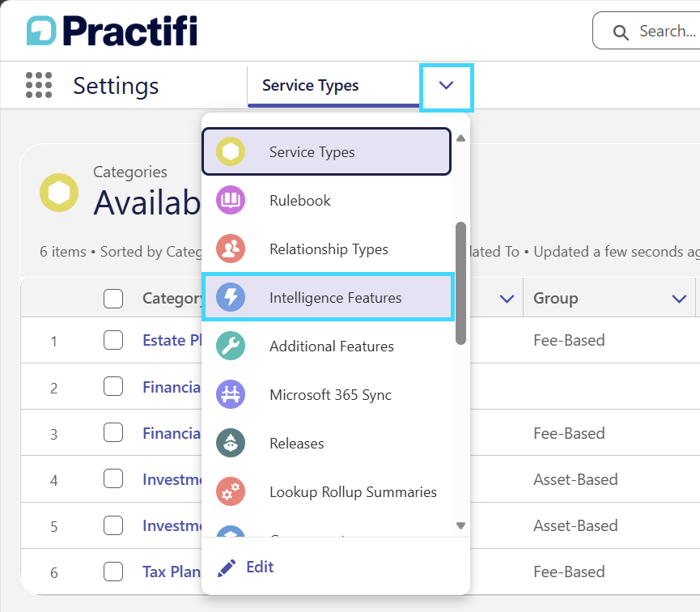Click the Group column header
Screen dimensions: 700x612
(x=555, y=298)
